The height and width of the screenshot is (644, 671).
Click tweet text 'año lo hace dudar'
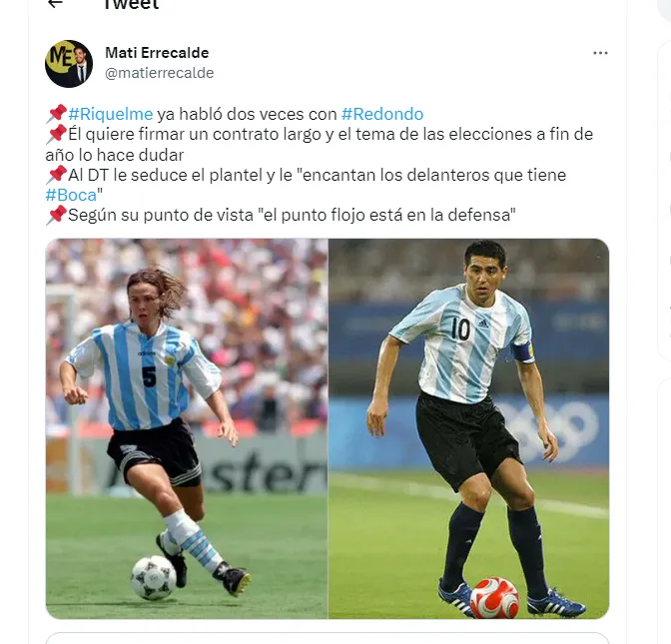pyautogui.click(x=115, y=155)
